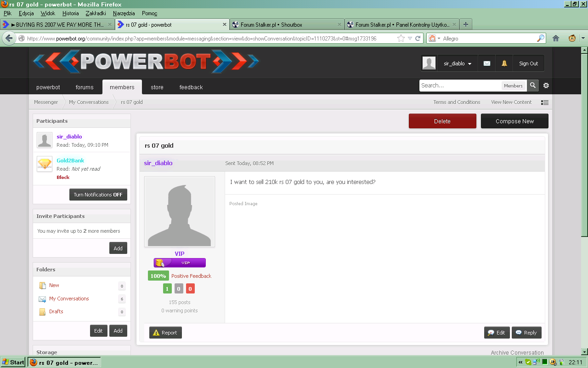Click the red Delete button
This screenshot has height=368, width=588.
point(442,121)
